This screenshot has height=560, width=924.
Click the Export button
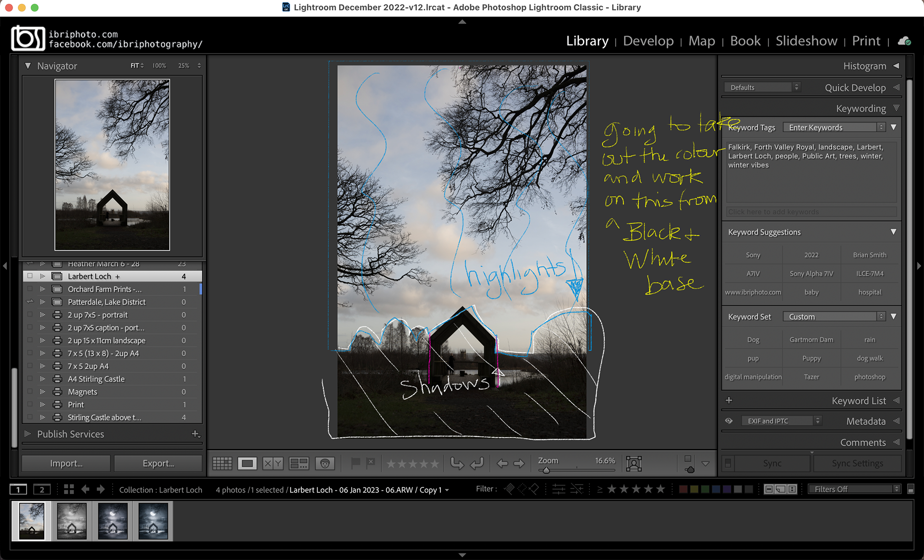pos(158,463)
